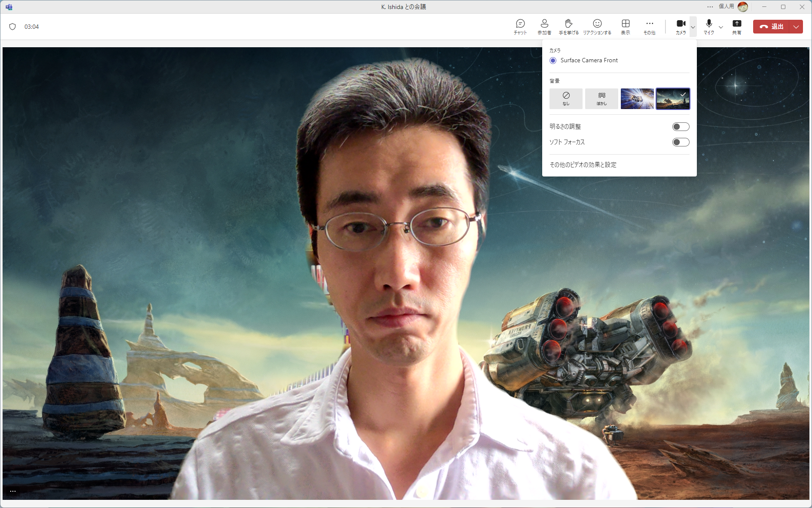Minimize the meeting window
This screenshot has width=812, height=508.
[764, 7]
